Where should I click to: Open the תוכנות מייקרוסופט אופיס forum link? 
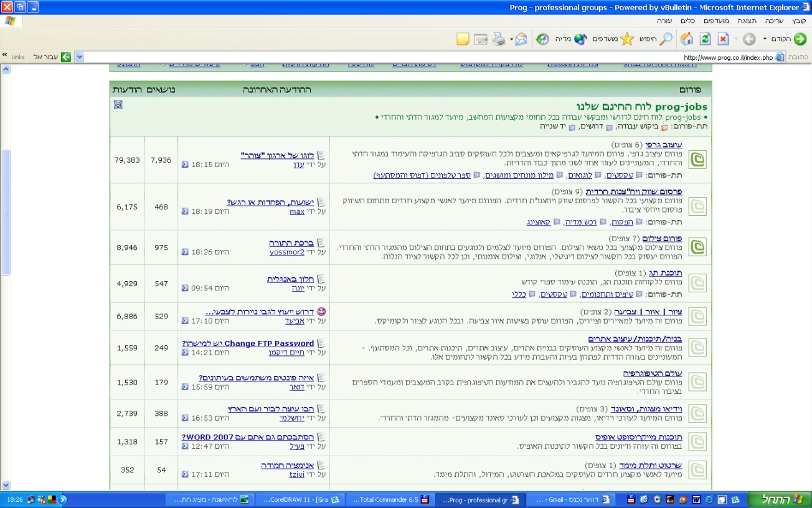click(x=638, y=438)
